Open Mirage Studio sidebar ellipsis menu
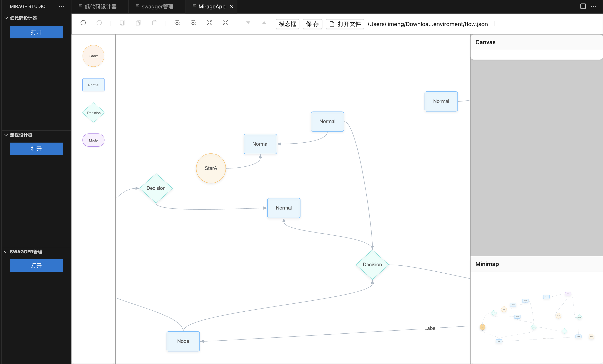 (62, 6)
